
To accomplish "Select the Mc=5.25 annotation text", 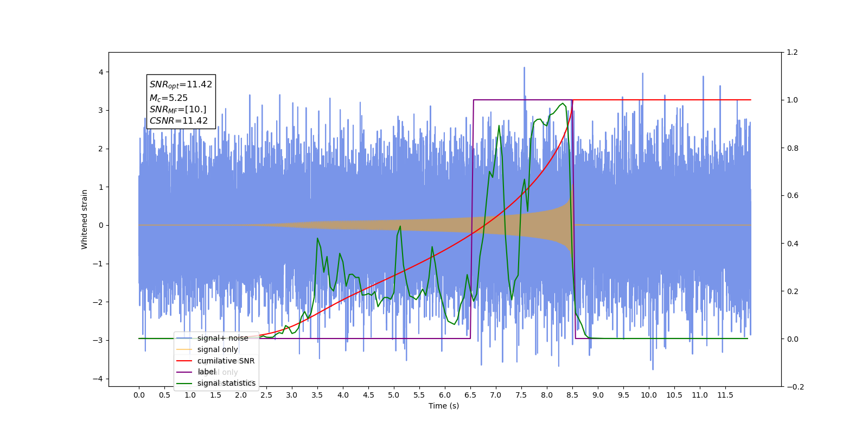I will click(169, 98).
